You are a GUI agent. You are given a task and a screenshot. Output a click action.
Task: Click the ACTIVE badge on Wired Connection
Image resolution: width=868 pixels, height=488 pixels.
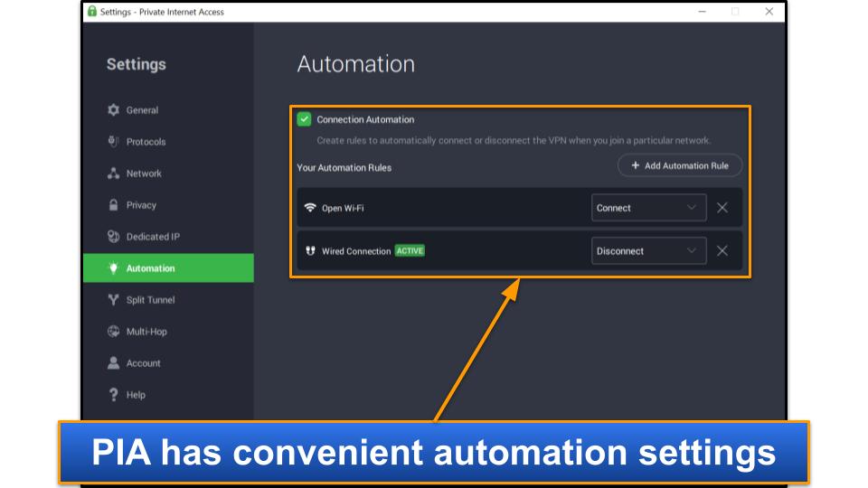[x=410, y=250]
